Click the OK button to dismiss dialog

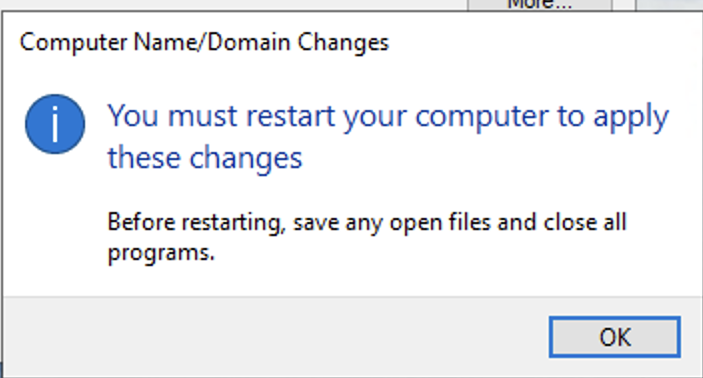[x=615, y=337]
